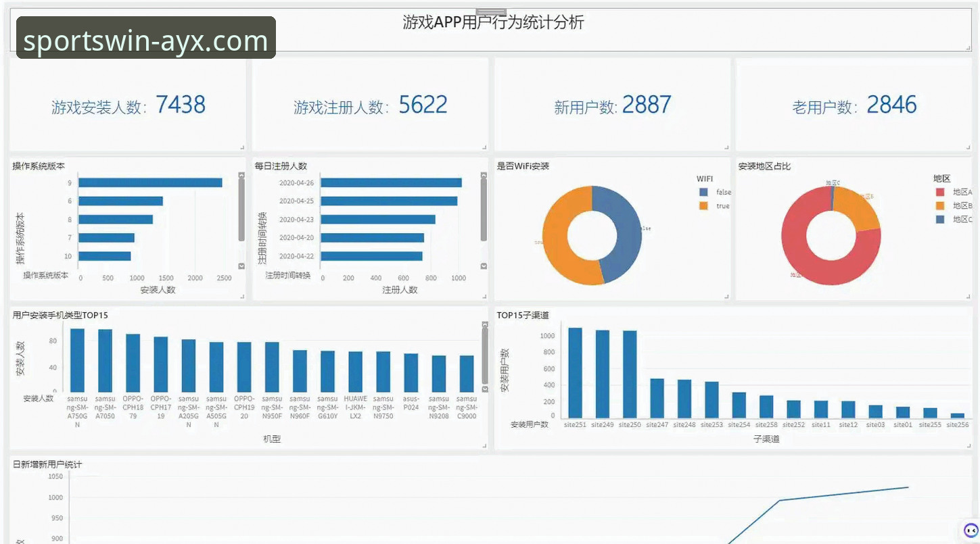Click the chatbot assistant icon at bottom right
Screen dimensions: 980x544
pos(971,531)
